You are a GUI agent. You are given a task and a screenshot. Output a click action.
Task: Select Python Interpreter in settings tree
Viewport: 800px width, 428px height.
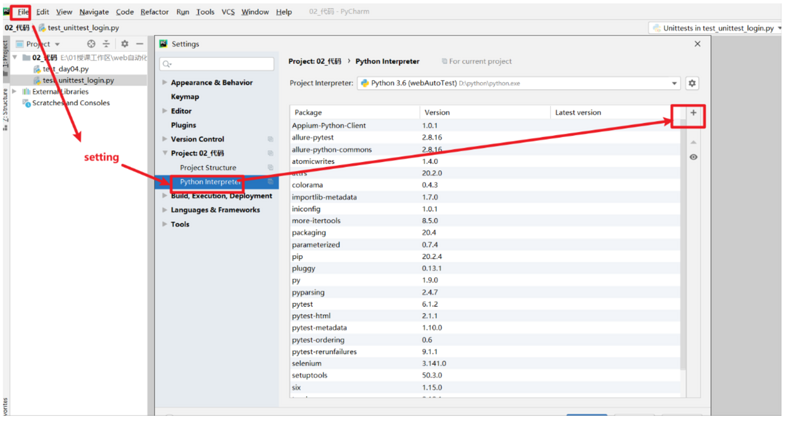(x=210, y=182)
